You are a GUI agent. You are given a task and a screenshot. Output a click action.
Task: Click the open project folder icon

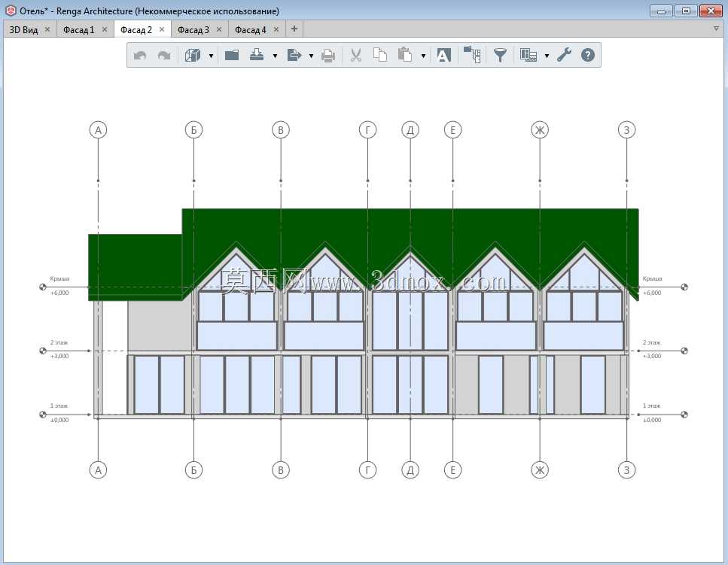coord(232,55)
